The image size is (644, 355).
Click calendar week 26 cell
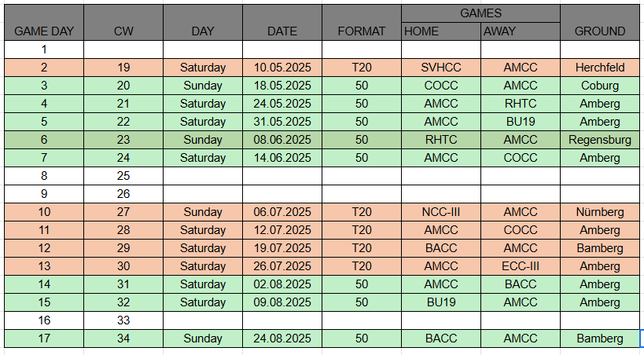pyautogui.click(x=123, y=194)
